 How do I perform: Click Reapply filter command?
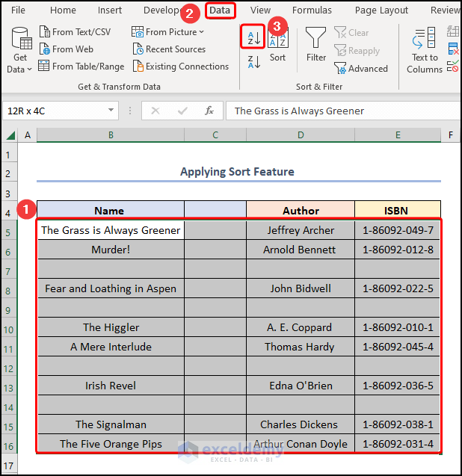[x=357, y=51]
